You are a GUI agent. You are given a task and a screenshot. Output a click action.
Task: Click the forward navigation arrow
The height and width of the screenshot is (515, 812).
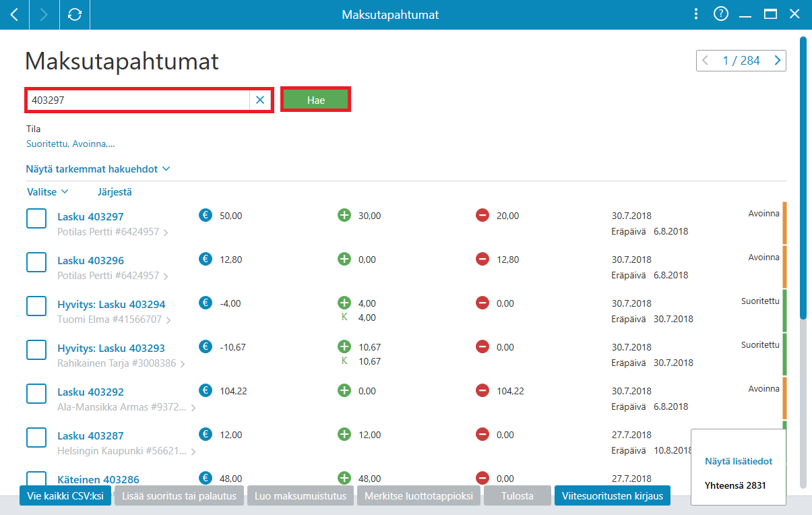point(44,14)
